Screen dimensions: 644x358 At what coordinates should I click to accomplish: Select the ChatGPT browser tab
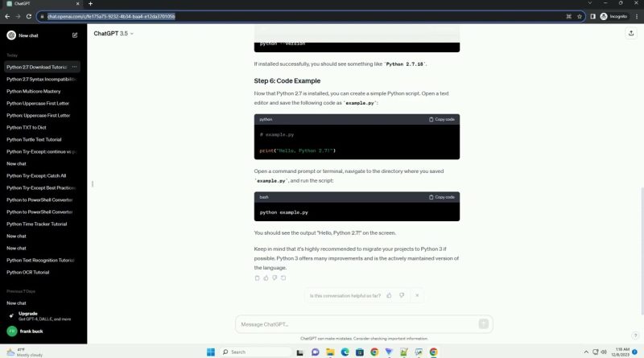click(x=41, y=4)
